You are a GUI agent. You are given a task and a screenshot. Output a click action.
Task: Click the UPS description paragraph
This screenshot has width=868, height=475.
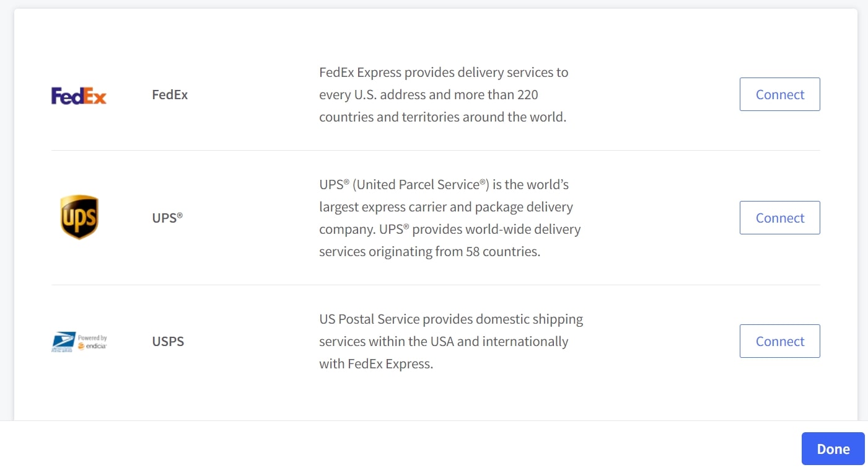point(450,218)
